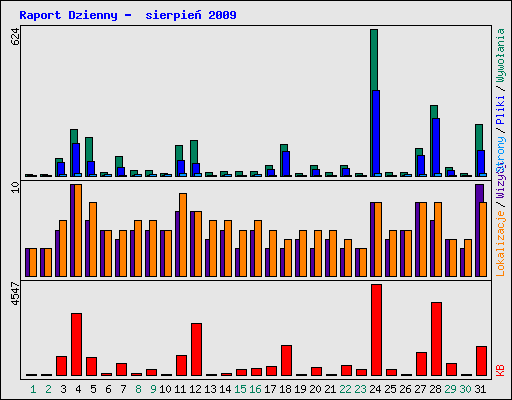The height and width of the screenshot is (400, 512).
Task: Click the green weekend label 15
Action: tap(240, 389)
